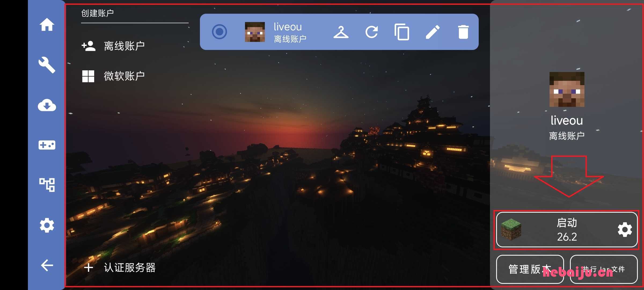Image resolution: width=644 pixels, height=290 pixels.
Task: Open the wrench manage icon in sidebar
Action: pos(47,65)
